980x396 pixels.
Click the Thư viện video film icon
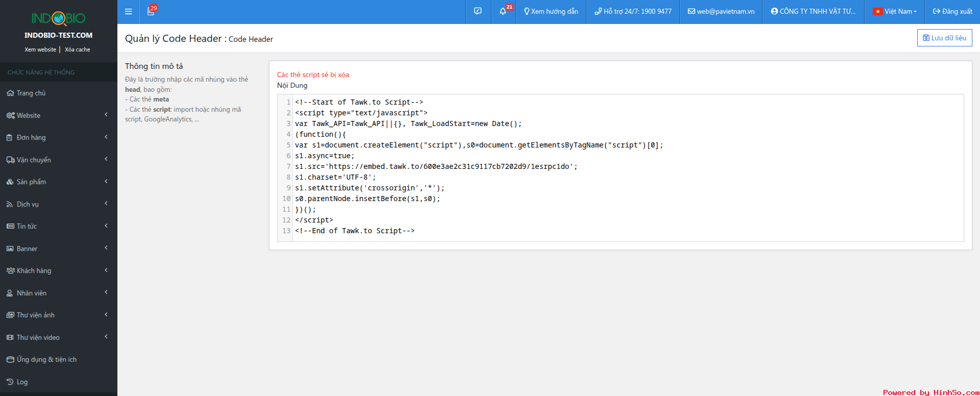pos(10,338)
